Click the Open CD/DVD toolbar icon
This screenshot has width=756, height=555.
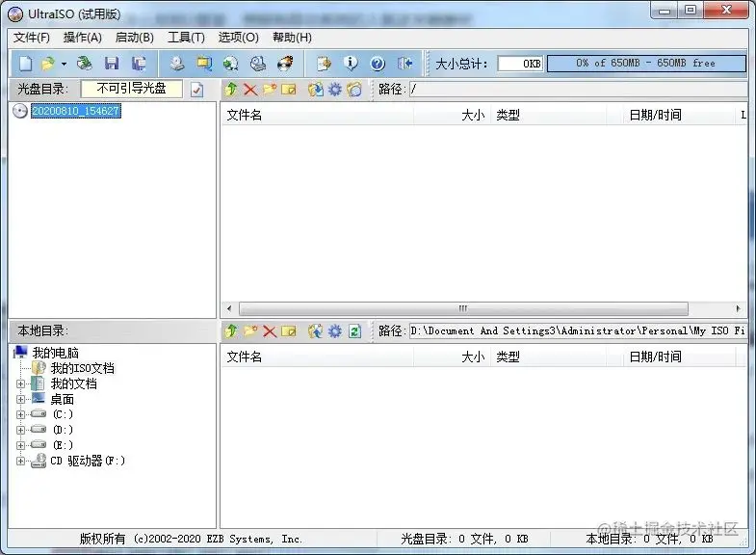(85, 64)
